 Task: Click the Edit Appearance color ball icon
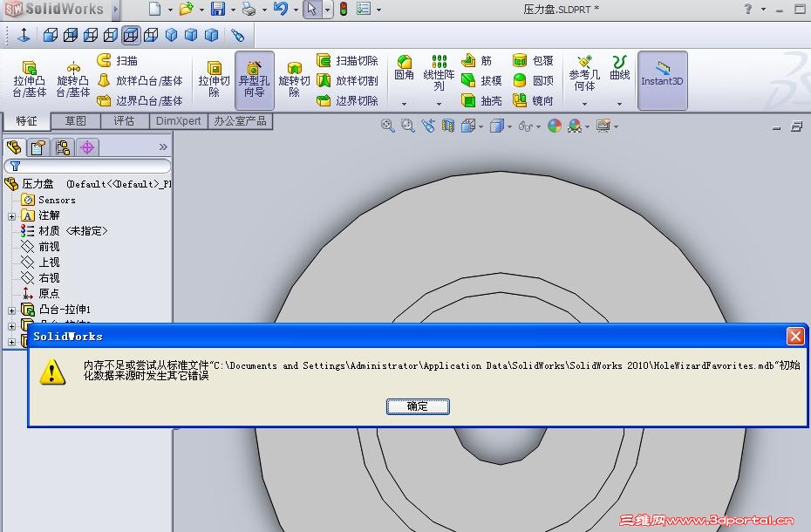point(555,126)
